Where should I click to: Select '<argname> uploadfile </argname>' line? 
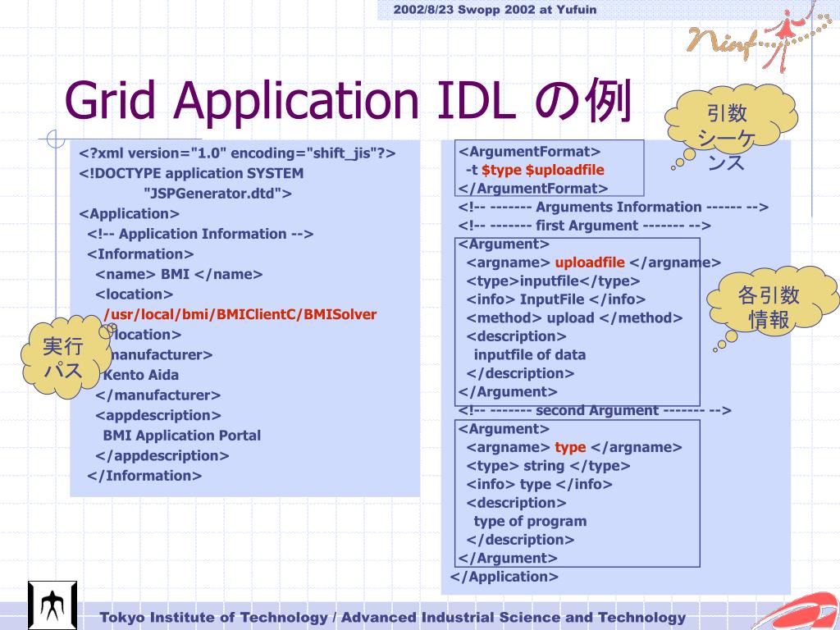(x=594, y=262)
